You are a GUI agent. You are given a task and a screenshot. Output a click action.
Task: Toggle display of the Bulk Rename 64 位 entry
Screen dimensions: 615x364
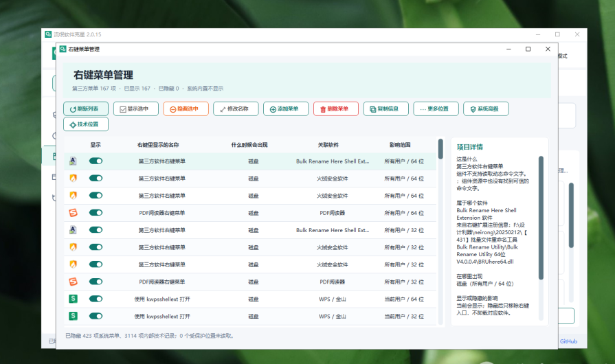96,161
